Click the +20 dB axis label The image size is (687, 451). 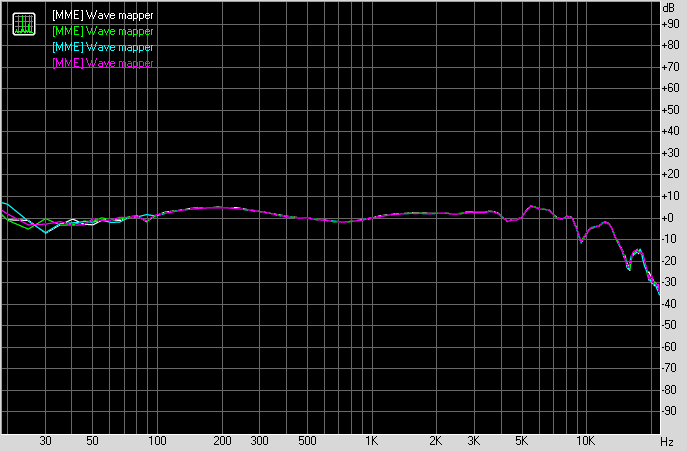(x=671, y=174)
